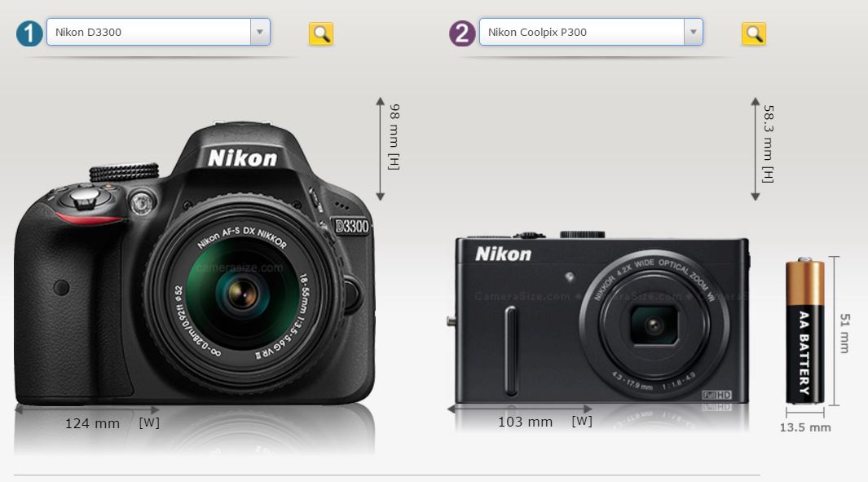
Task: Click the 51 mm battery height label
Action: (844, 333)
